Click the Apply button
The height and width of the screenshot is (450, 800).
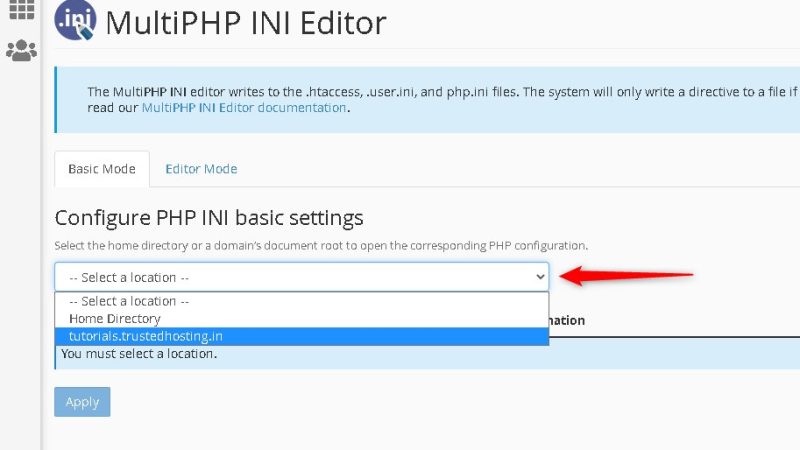[x=82, y=402]
